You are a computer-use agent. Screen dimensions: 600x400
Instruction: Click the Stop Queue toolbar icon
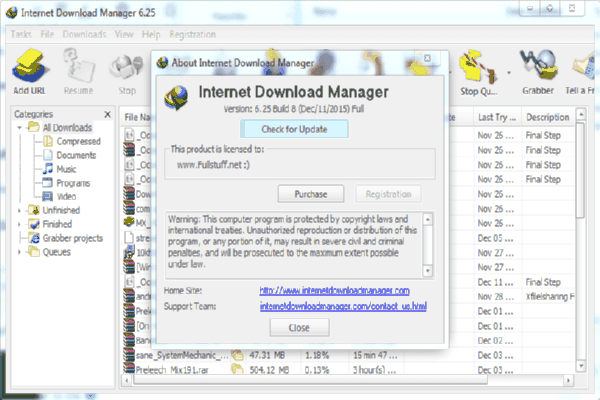pos(479,73)
